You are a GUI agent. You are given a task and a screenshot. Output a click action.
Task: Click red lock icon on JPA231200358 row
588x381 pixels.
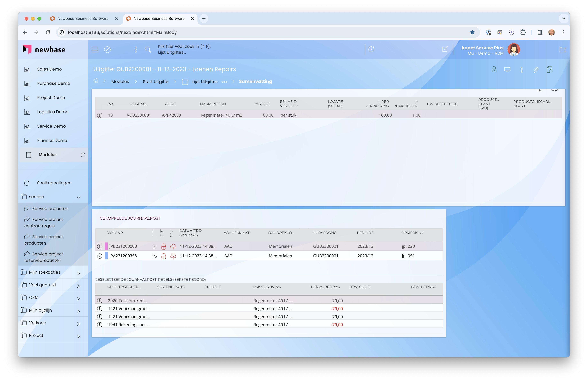pyautogui.click(x=164, y=256)
